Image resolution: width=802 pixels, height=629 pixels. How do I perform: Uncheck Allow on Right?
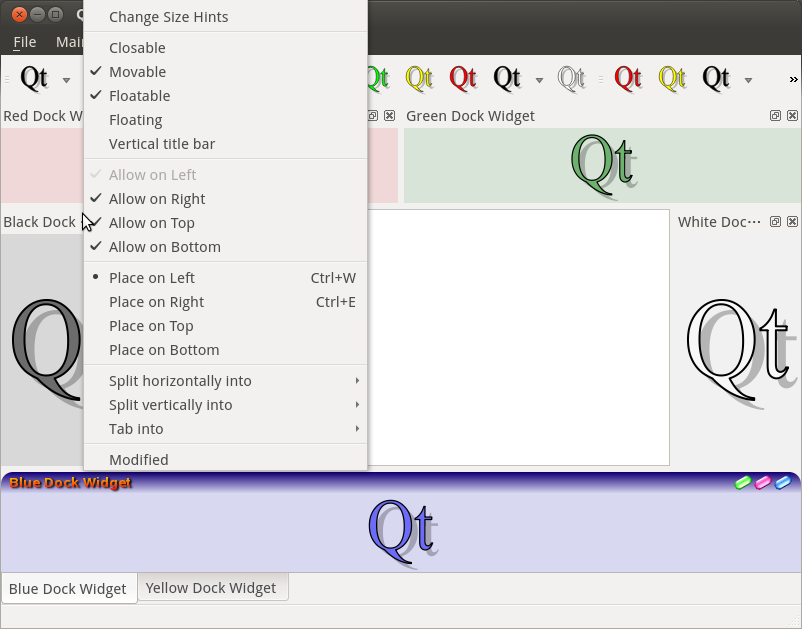(x=226, y=199)
